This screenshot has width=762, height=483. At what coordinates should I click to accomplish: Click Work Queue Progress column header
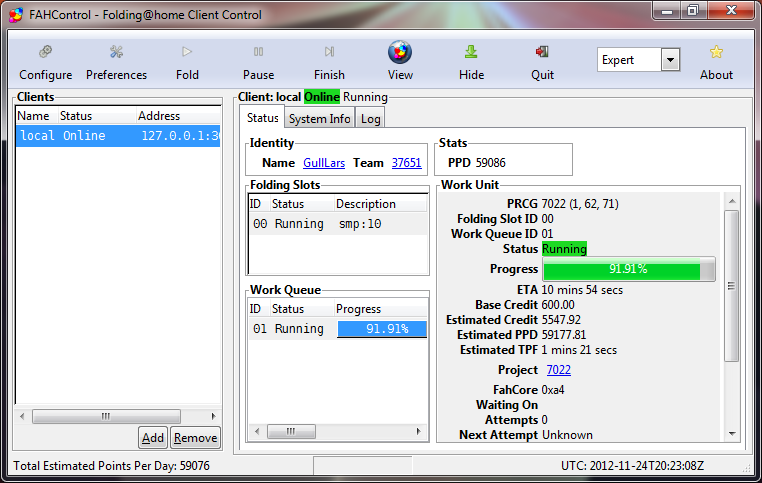click(381, 309)
